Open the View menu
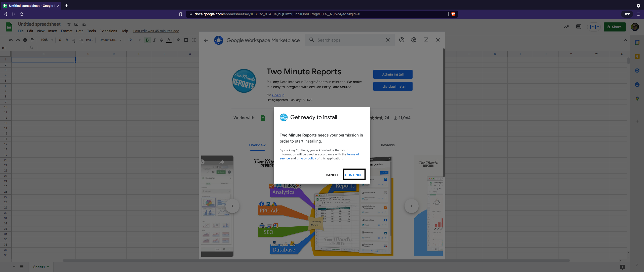 coord(41,31)
